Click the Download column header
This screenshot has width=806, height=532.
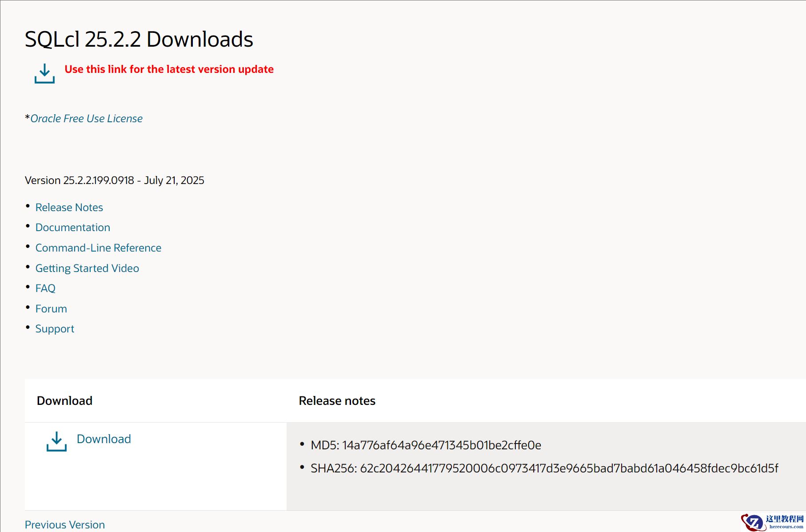64,401
